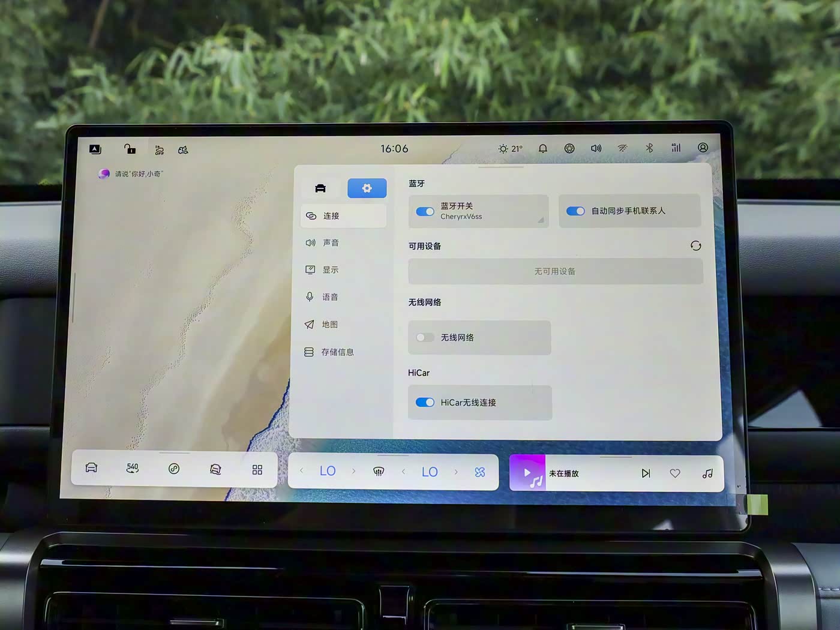The image size is (840, 630).
Task: Toggle HiCar wireless connection off
Action: coord(425,403)
